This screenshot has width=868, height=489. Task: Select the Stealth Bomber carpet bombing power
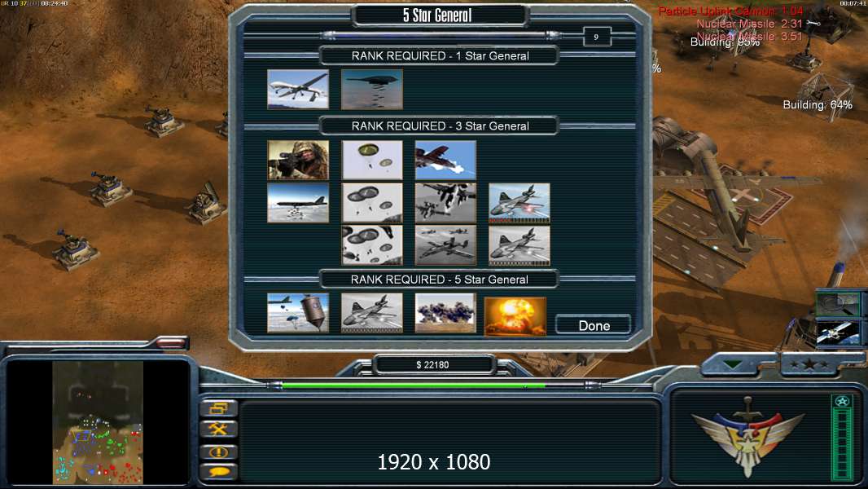(x=372, y=89)
